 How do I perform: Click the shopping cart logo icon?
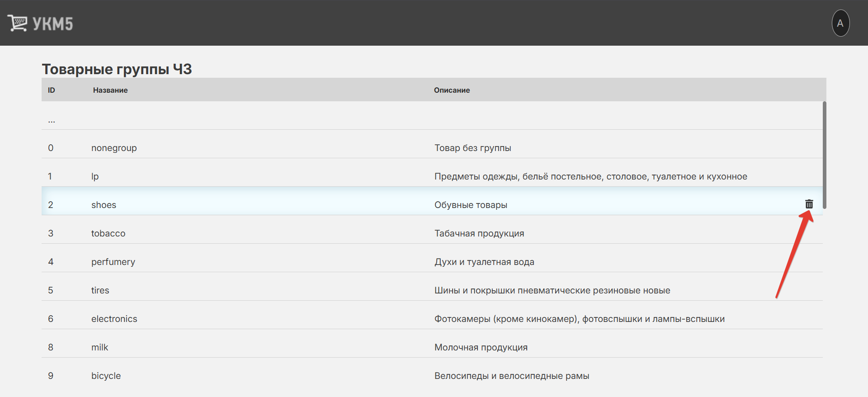tap(17, 23)
